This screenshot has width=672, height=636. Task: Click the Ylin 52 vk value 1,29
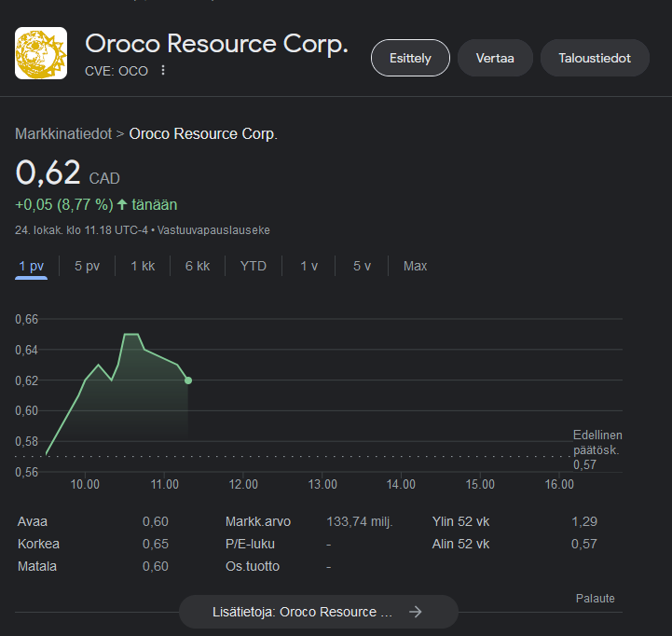point(584,521)
